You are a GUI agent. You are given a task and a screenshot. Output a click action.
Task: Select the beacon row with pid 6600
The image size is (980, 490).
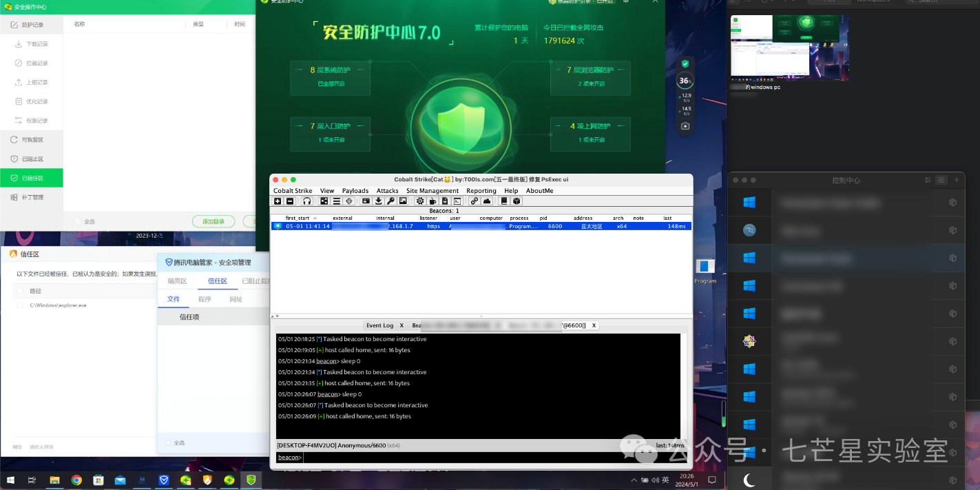click(481, 226)
